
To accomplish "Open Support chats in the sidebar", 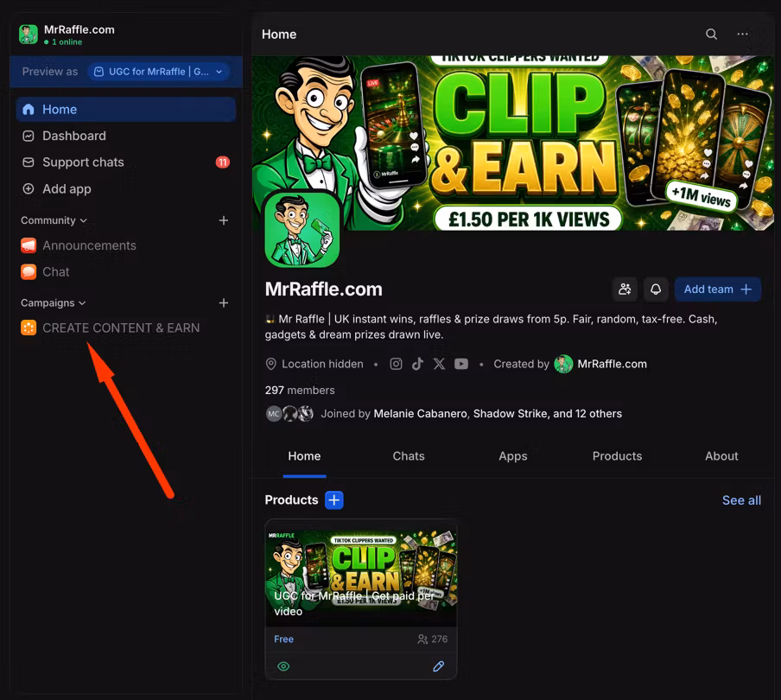I will [126, 162].
